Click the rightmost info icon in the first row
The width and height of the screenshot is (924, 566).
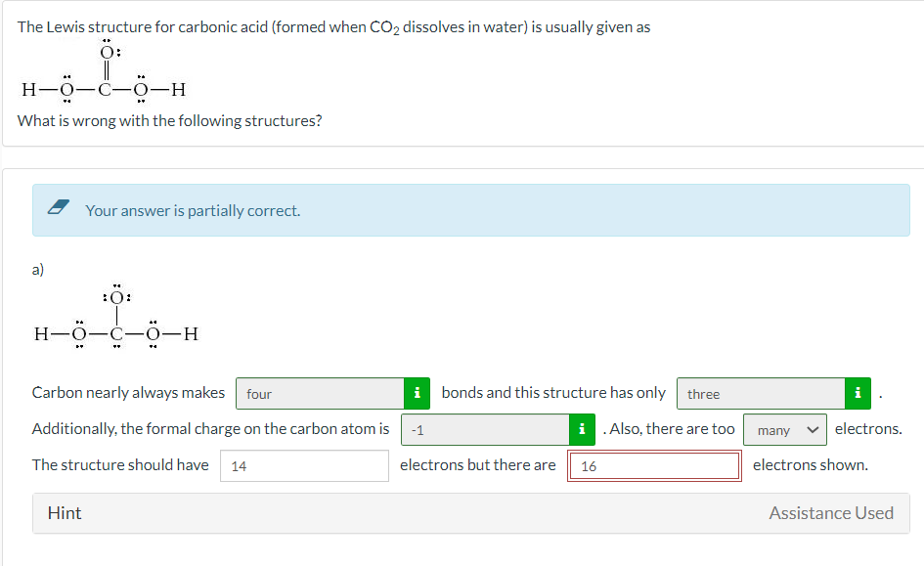[x=858, y=393]
